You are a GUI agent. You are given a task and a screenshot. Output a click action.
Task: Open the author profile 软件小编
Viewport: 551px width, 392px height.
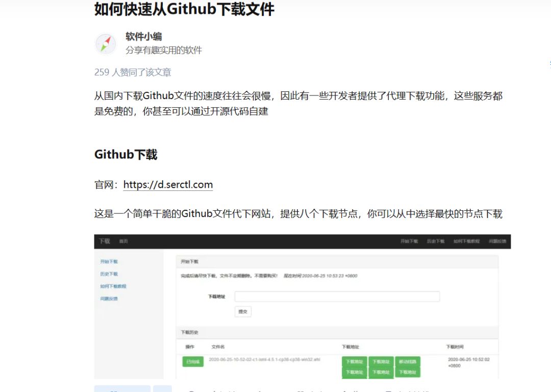tap(144, 37)
